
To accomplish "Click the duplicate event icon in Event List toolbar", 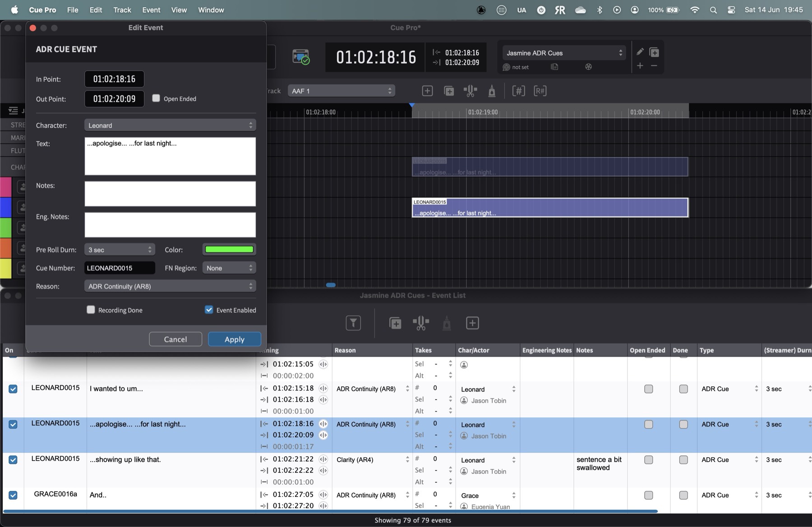I will [x=395, y=323].
